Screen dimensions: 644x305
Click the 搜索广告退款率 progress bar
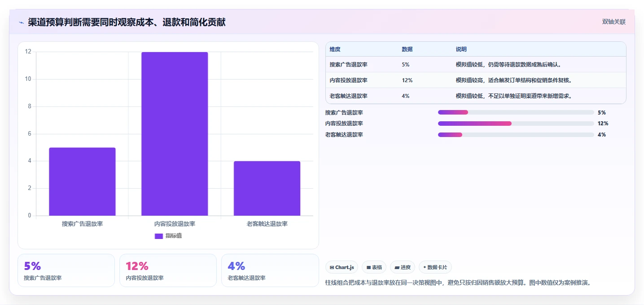point(516,112)
